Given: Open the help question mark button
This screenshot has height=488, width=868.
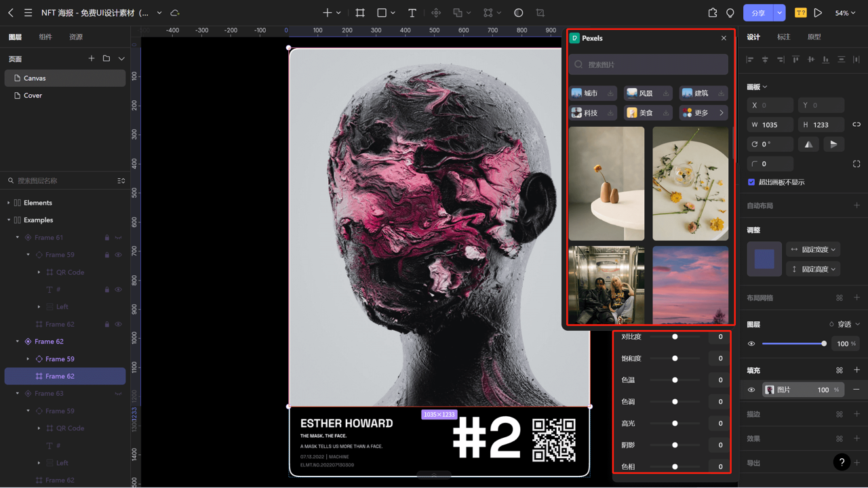Looking at the screenshot, I should 842,462.
